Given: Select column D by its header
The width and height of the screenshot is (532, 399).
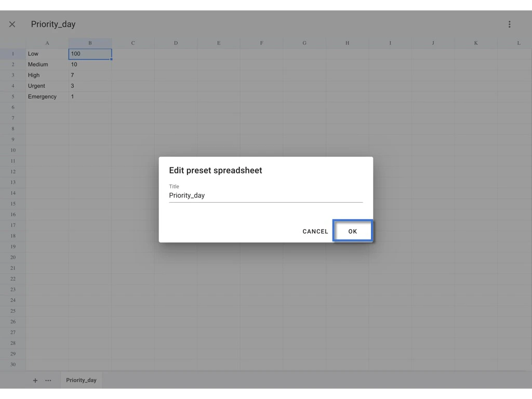Looking at the screenshot, I should coord(176,43).
